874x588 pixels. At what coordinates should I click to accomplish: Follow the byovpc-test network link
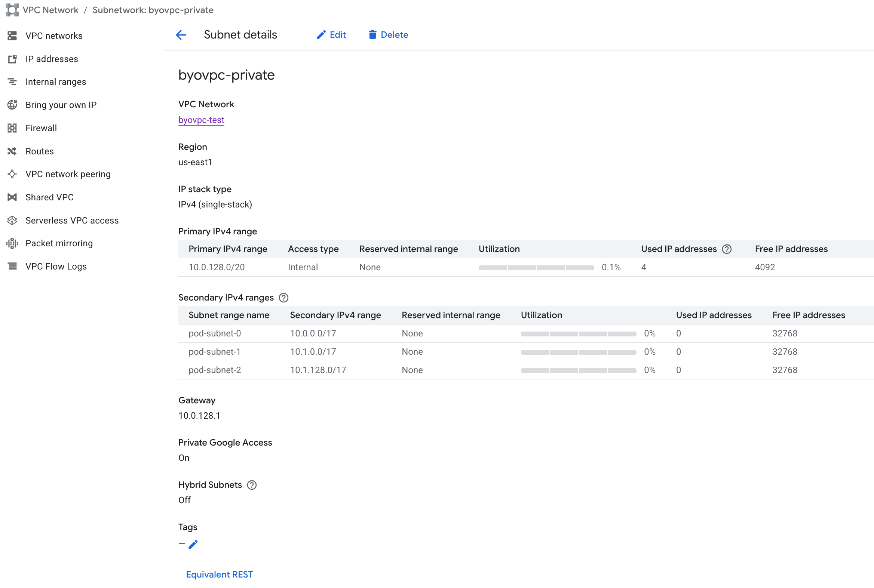(x=201, y=120)
